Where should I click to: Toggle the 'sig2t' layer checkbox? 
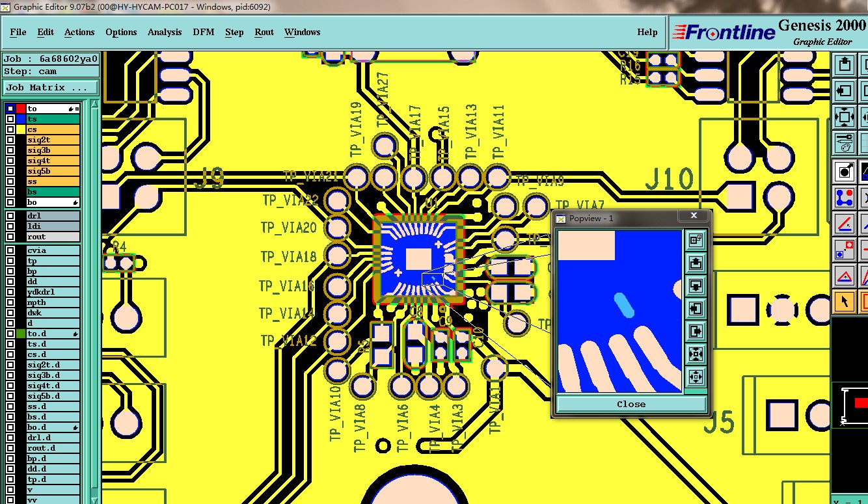pos(10,140)
